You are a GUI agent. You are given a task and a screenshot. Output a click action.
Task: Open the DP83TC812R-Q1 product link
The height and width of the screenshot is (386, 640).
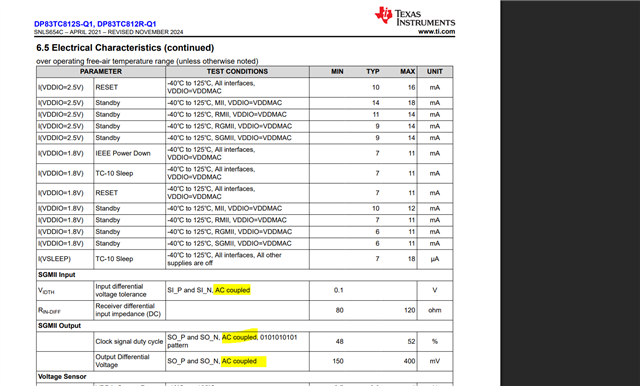click(x=127, y=24)
